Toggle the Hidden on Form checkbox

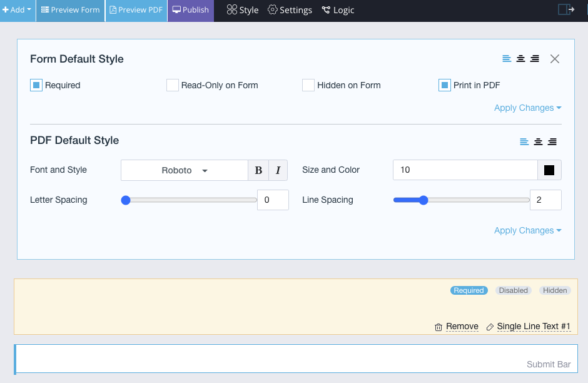308,85
